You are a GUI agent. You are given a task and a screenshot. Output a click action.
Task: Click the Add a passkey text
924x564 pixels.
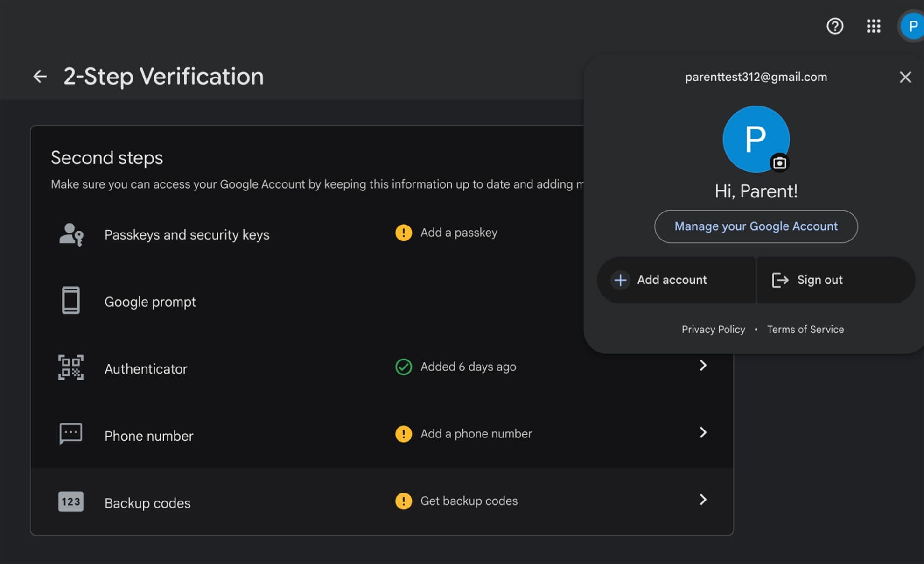click(x=459, y=233)
